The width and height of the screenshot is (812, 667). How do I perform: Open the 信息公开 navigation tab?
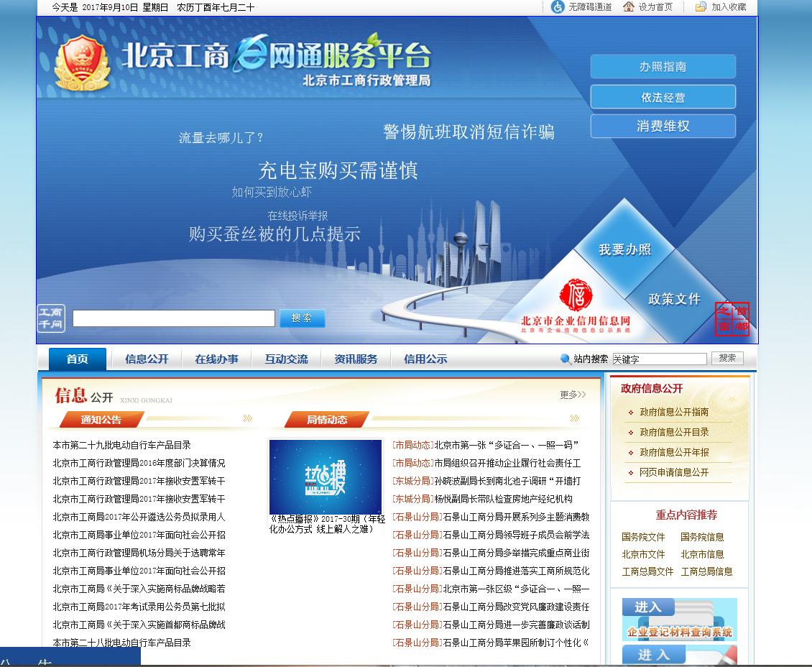pyautogui.click(x=146, y=359)
